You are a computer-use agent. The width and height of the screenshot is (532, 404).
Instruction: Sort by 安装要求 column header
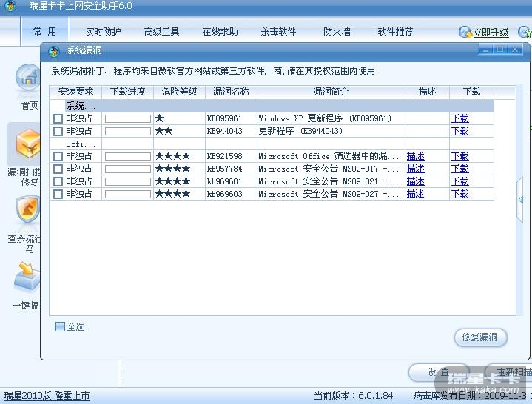pos(75,92)
